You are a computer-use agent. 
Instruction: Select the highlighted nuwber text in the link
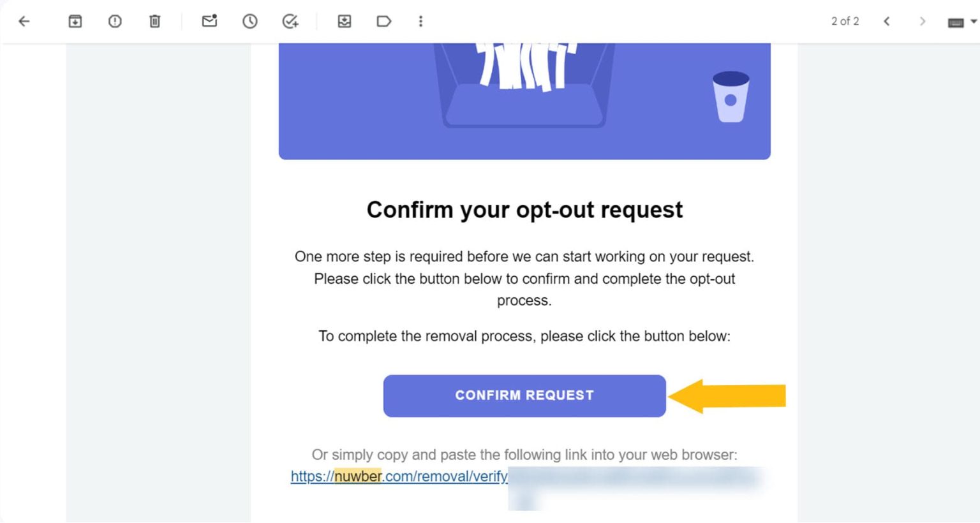tap(357, 476)
